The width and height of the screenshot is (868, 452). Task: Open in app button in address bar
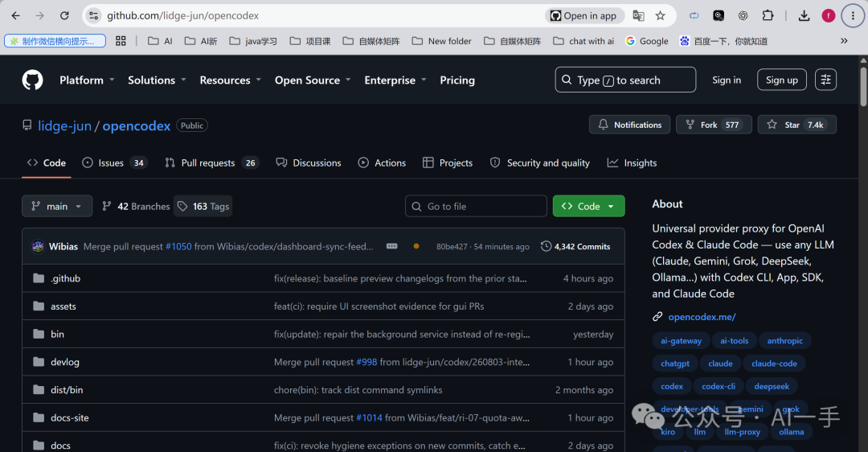584,15
